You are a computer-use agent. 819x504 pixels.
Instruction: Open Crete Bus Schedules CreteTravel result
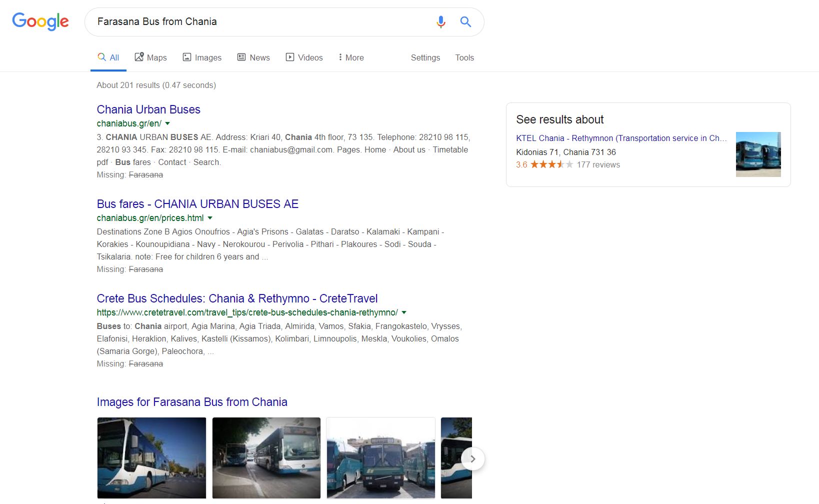pyautogui.click(x=237, y=298)
